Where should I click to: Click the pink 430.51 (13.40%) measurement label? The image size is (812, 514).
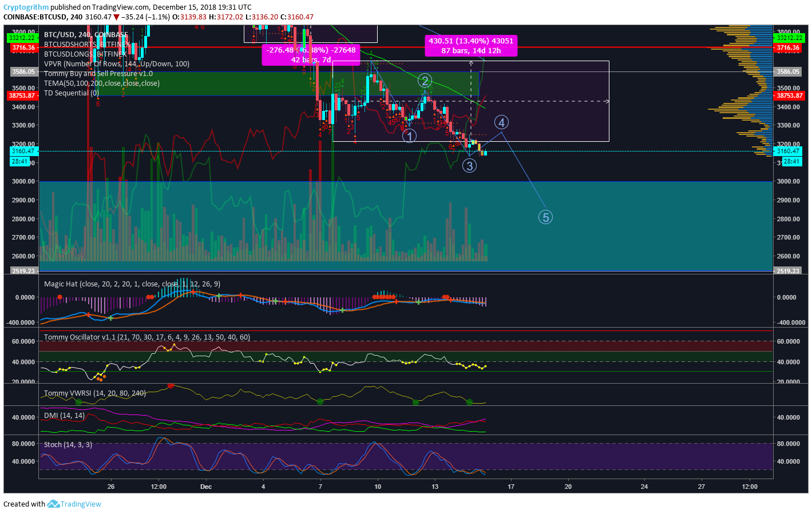(471, 46)
